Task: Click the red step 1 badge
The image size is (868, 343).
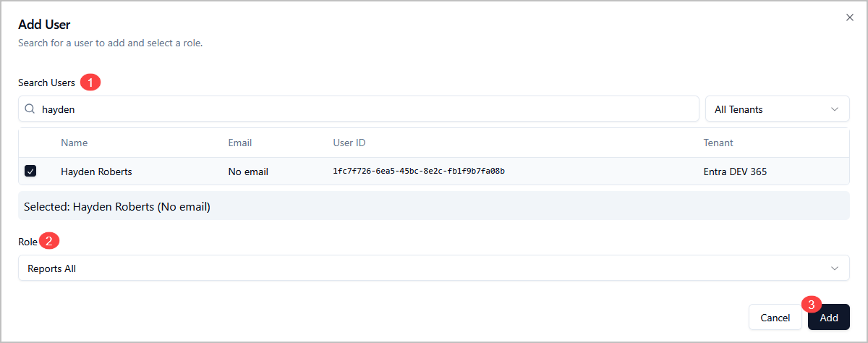Action: tap(90, 82)
